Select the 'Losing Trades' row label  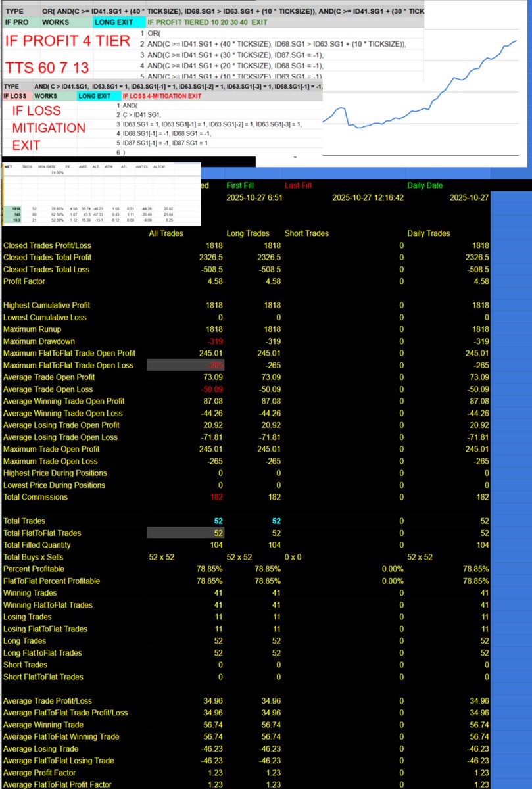coord(27,617)
